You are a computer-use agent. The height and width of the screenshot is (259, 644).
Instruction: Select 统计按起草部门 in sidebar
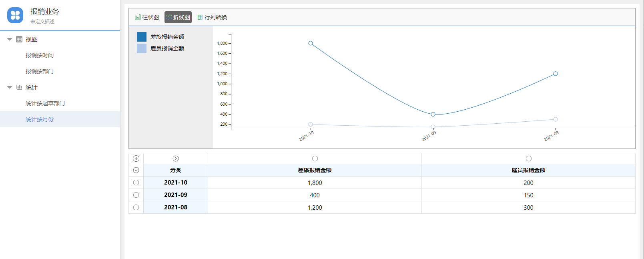point(45,103)
